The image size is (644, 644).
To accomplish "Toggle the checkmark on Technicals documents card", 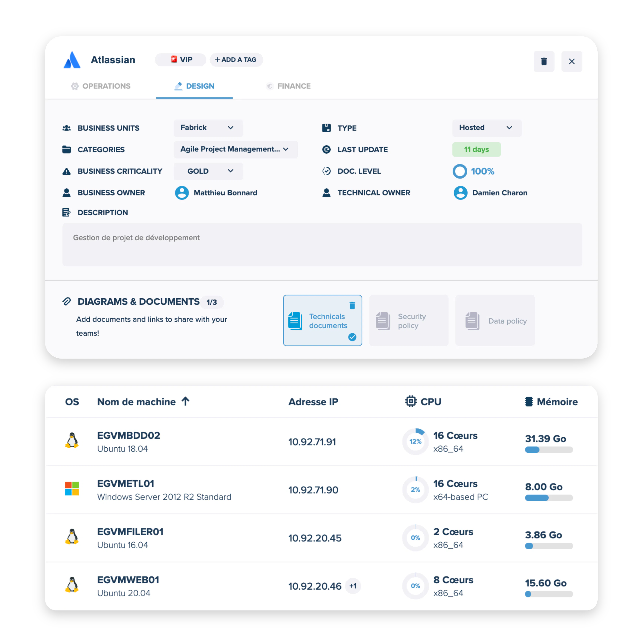I will point(352,337).
